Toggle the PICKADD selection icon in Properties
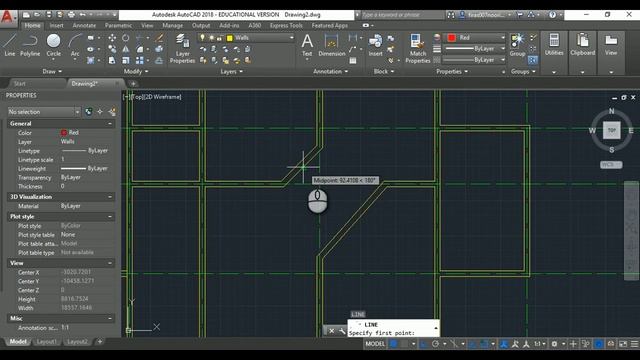Image resolution: width=640 pixels, height=360 pixels. (x=89, y=111)
